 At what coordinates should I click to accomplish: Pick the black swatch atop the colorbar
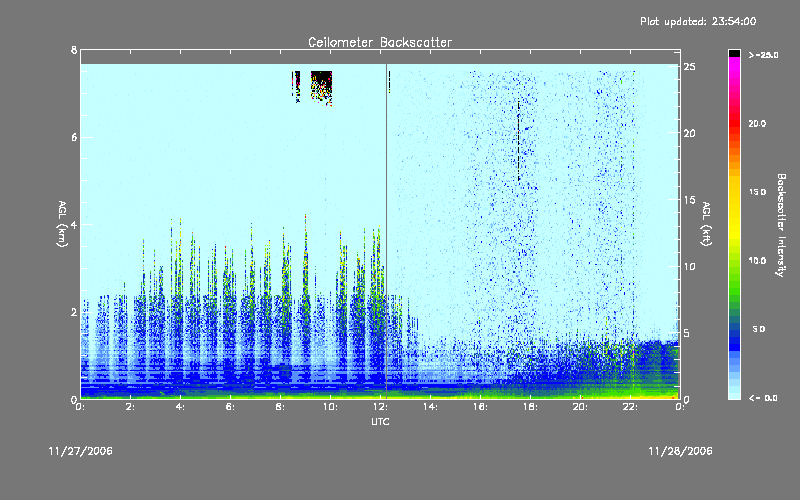[x=734, y=53]
